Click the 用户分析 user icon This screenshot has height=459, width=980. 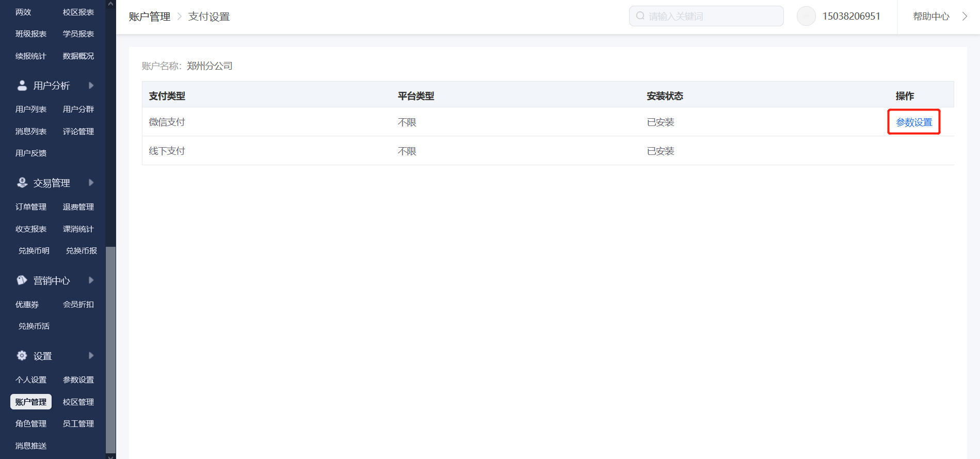[22, 86]
